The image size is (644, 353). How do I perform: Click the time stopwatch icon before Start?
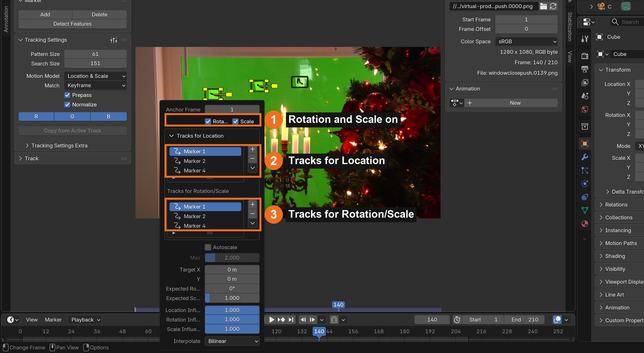pos(457,320)
